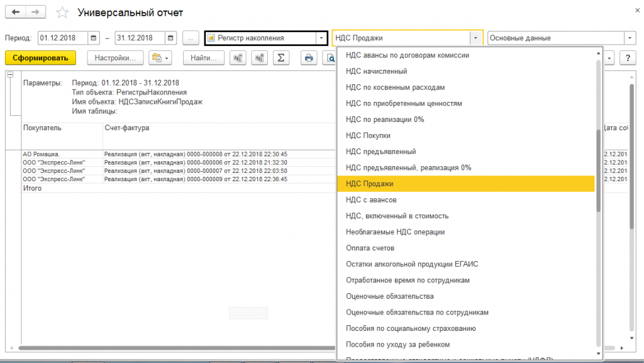Click the Найти search button
Screen dimensions: 644x363
[203, 59]
